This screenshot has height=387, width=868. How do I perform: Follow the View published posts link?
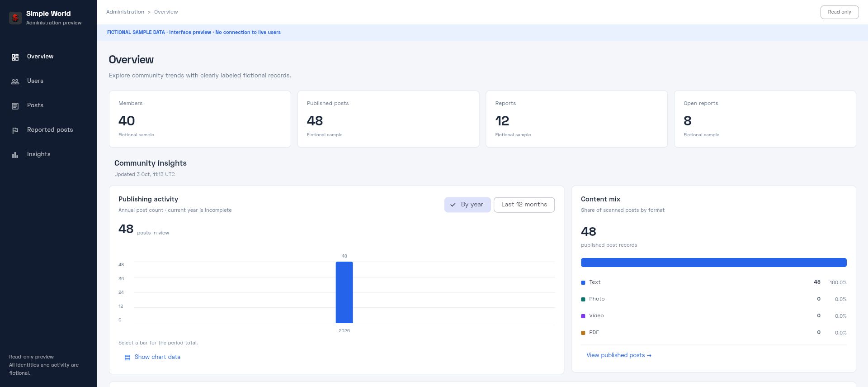click(x=618, y=355)
